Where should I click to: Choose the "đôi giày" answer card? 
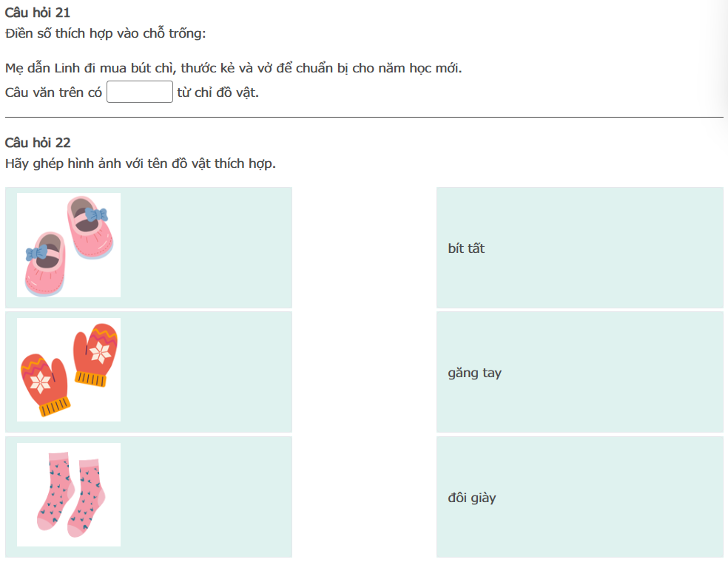(x=579, y=497)
